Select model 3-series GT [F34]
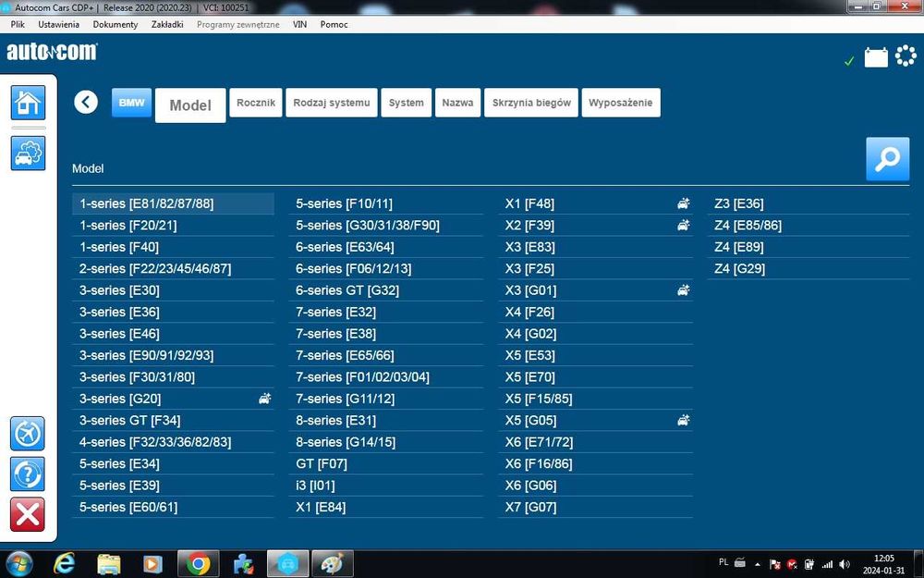This screenshot has height=578, width=924. tap(174, 421)
